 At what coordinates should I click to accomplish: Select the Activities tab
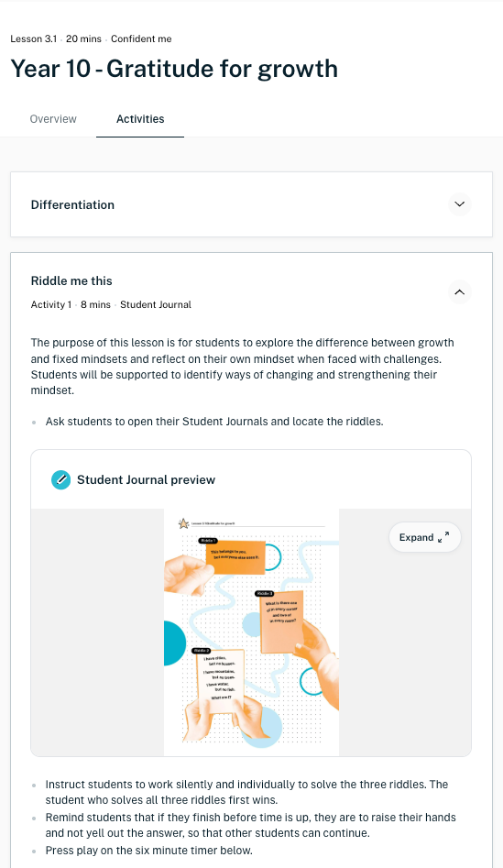tap(140, 119)
